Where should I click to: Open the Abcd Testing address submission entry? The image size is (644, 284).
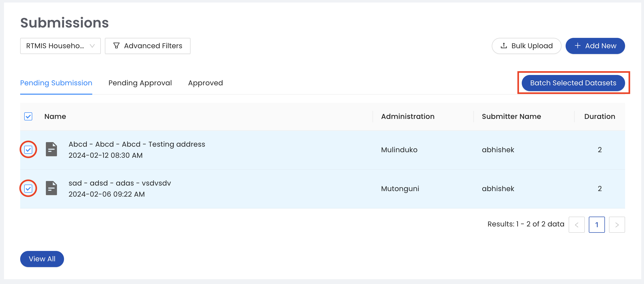coord(137,144)
